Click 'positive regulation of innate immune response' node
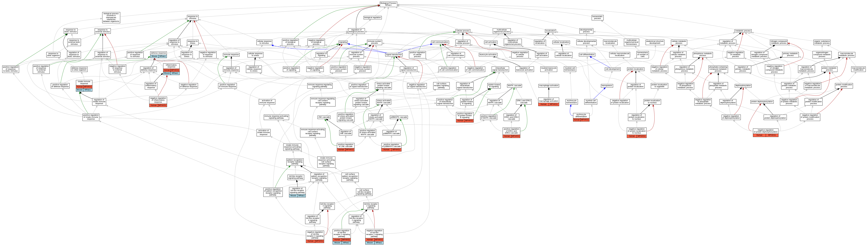 (x=91, y=117)
